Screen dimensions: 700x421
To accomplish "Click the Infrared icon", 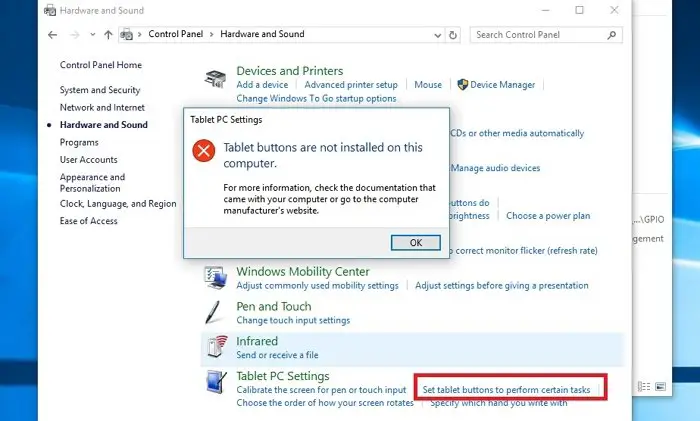I will [217, 347].
